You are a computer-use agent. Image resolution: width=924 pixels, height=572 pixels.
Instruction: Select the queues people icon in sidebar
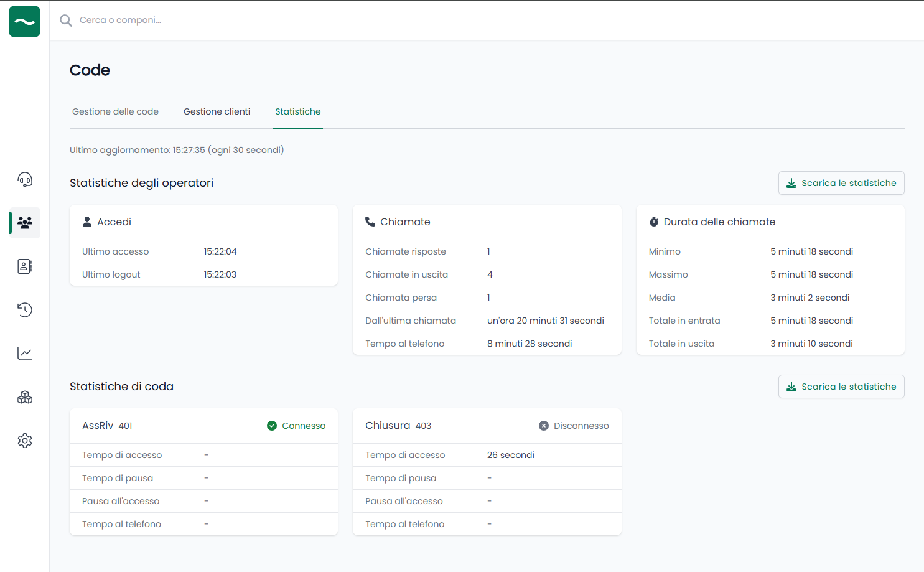(x=25, y=223)
